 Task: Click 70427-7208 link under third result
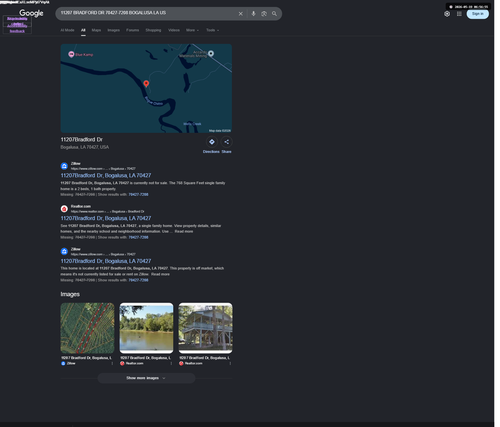point(138,280)
